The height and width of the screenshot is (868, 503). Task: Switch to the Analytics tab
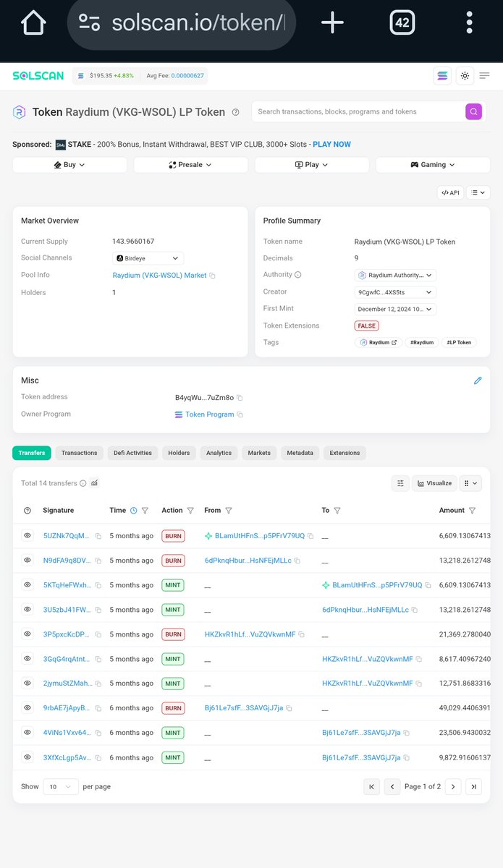point(219,453)
